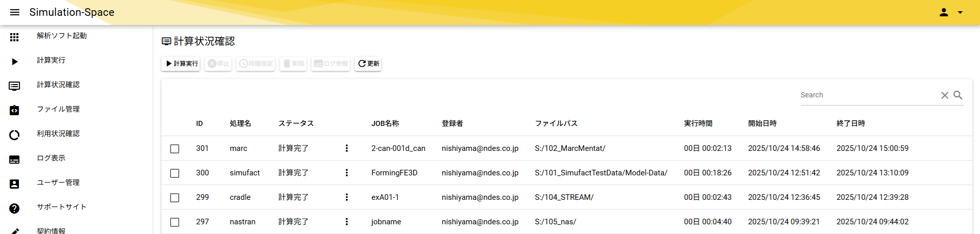Clear the search field with X icon
Screen dimensions: 980x234
pos(945,95)
